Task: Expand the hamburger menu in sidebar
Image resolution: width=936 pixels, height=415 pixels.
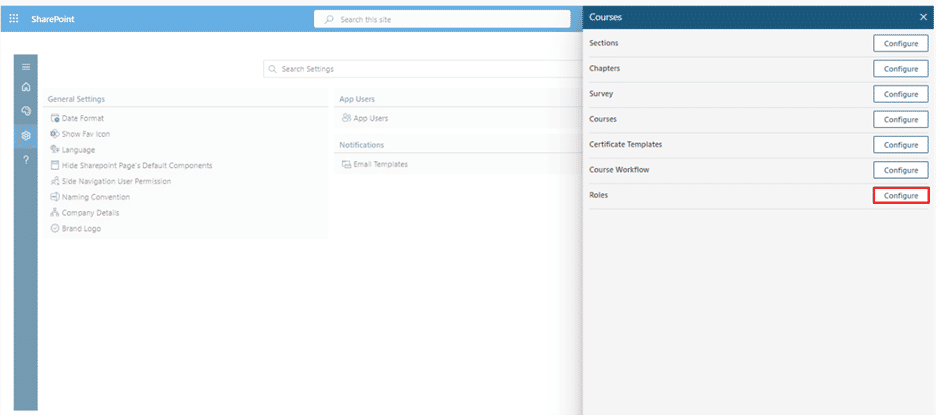Action: coord(26,66)
